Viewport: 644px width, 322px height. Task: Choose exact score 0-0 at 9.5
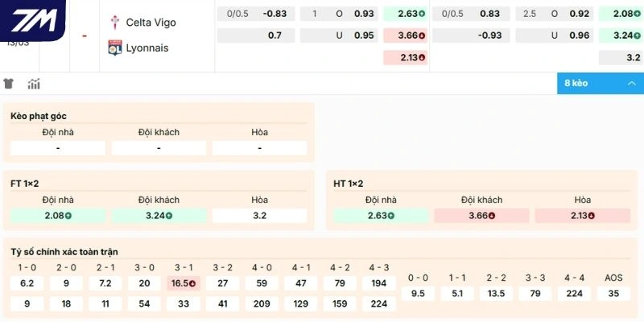pos(418,294)
